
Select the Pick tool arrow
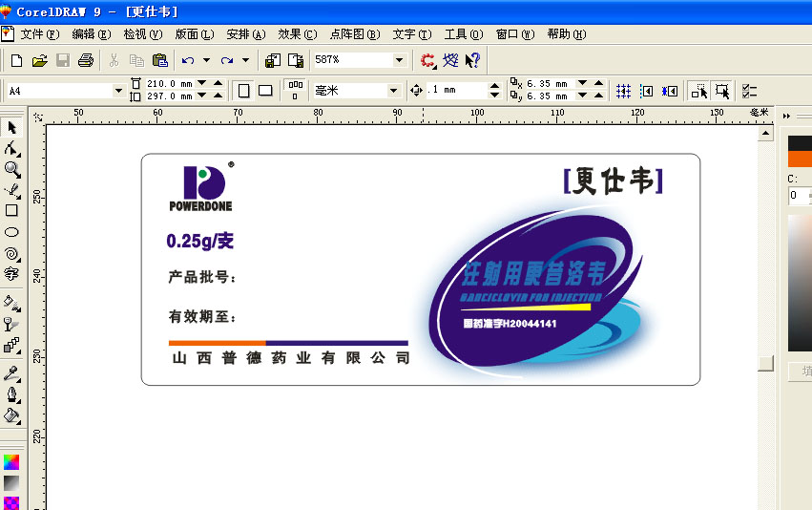pyautogui.click(x=11, y=127)
